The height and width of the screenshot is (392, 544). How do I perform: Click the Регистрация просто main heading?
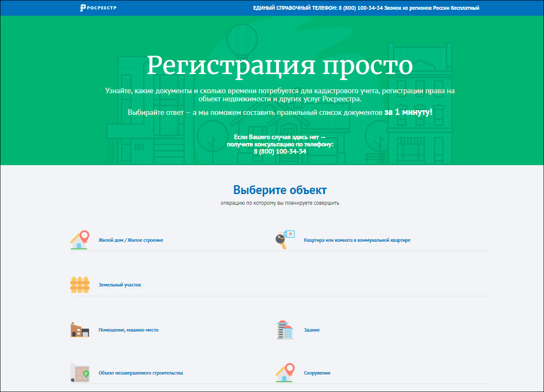280,65
